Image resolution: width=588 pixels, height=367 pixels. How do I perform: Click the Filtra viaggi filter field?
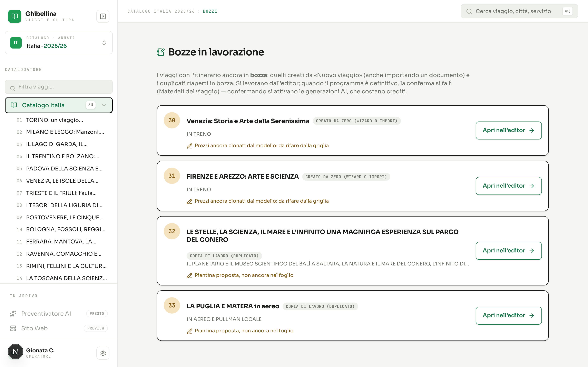click(x=59, y=87)
